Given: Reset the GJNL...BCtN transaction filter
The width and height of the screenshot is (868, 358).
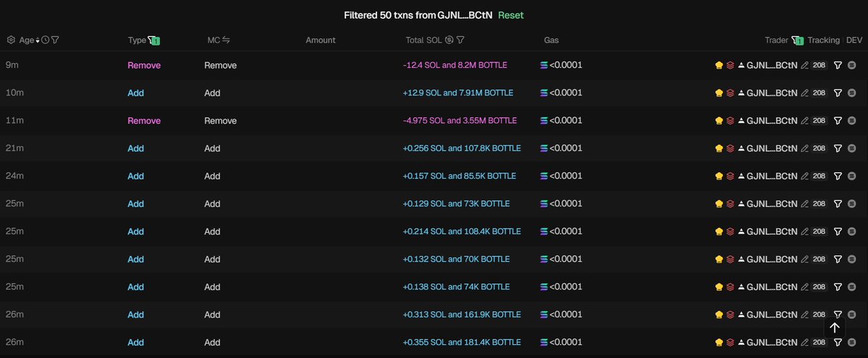Looking at the screenshot, I should tap(510, 15).
